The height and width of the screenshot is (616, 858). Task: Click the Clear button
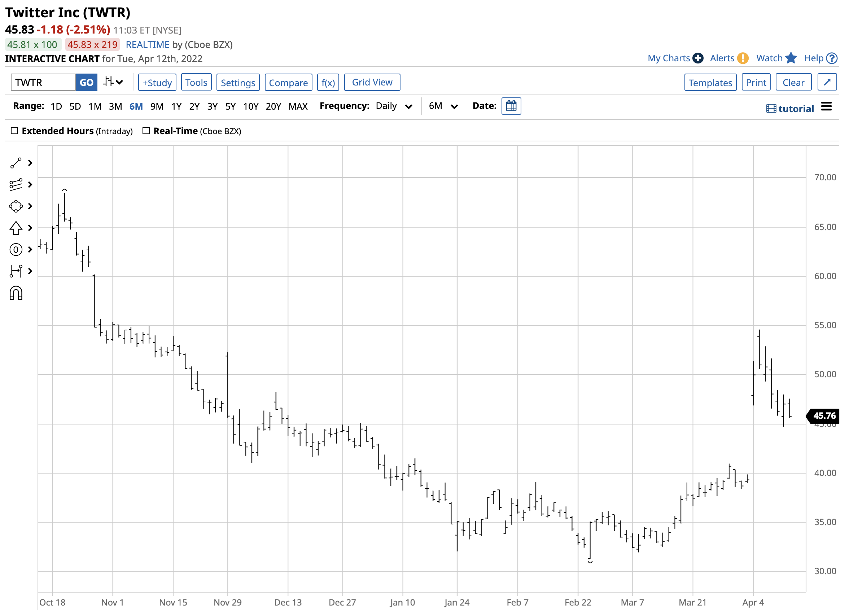click(794, 83)
